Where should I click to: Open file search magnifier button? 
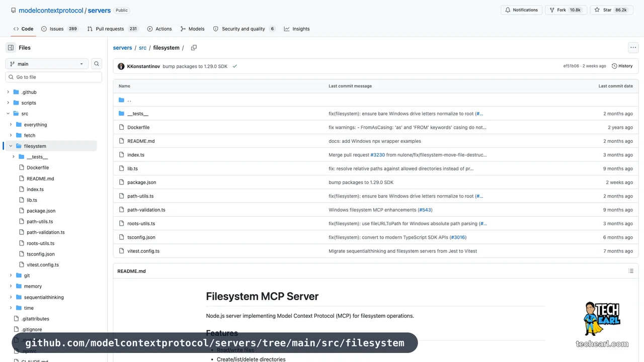97,64
